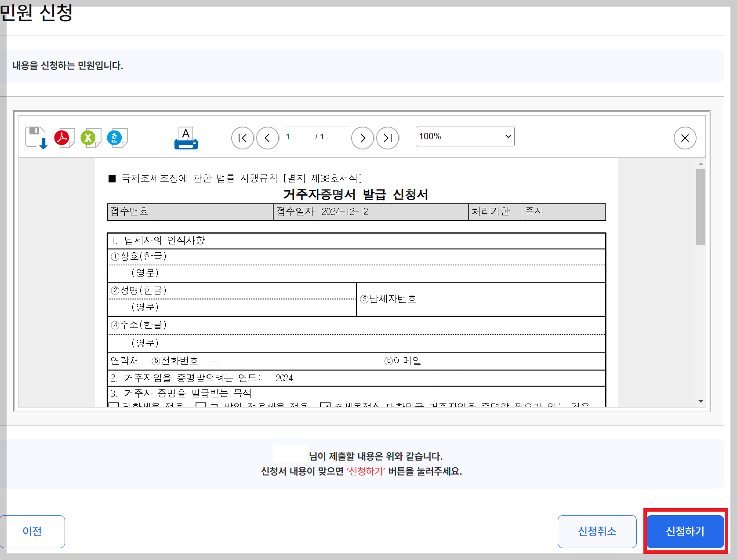This screenshot has height=560, width=737.
Task: Open the print dialog via printer icon
Action: click(185, 138)
